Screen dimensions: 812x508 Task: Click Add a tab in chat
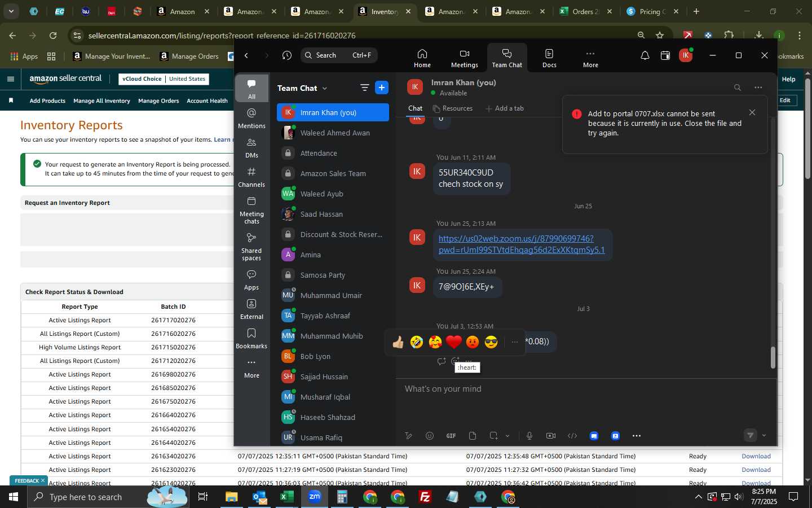[x=505, y=108]
